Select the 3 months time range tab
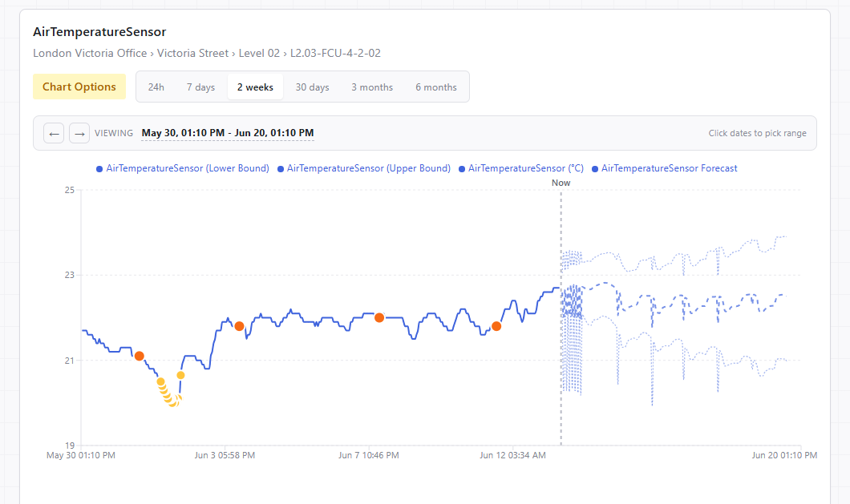Viewport: 850px width, 504px height. click(x=372, y=87)
